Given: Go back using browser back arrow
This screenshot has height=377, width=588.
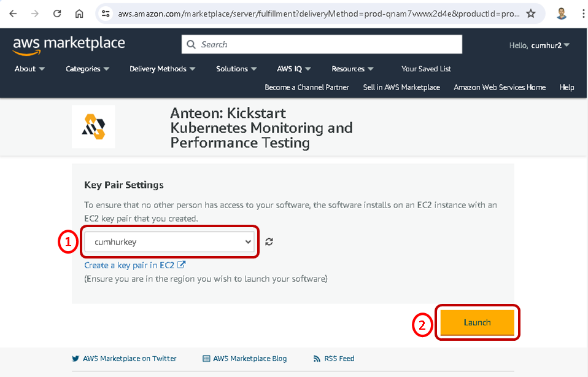Looking at the screenshot, I should pyautogui.click(x=13, y=14).
